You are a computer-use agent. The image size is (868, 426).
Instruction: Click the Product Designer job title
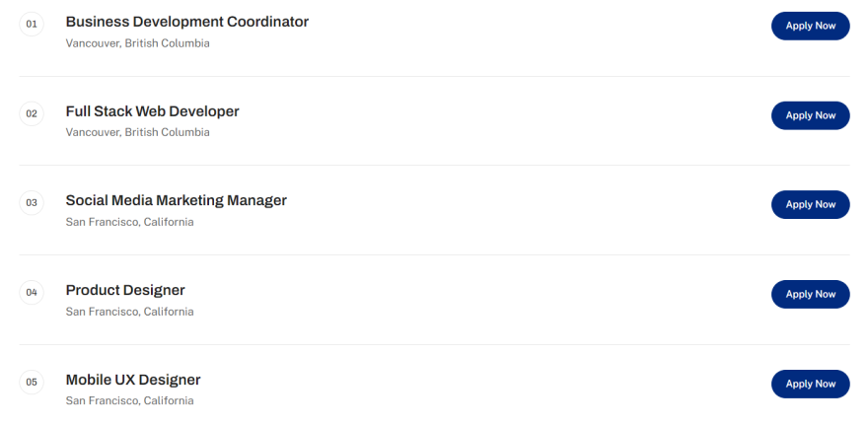click(125, 290)
